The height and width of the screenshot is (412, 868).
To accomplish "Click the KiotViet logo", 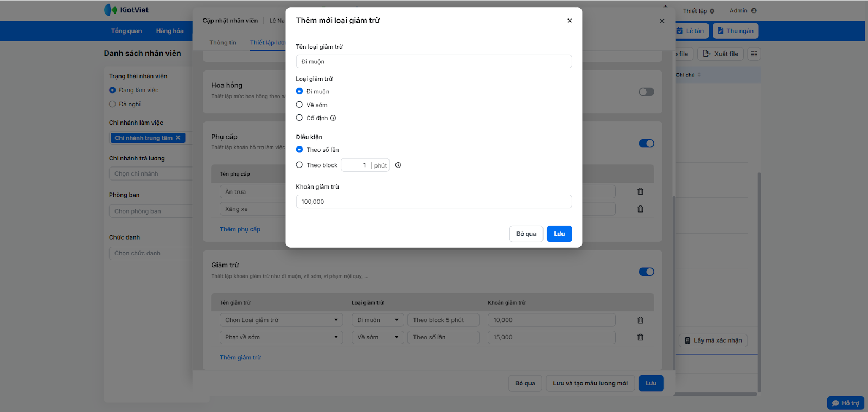I will 126,10.
